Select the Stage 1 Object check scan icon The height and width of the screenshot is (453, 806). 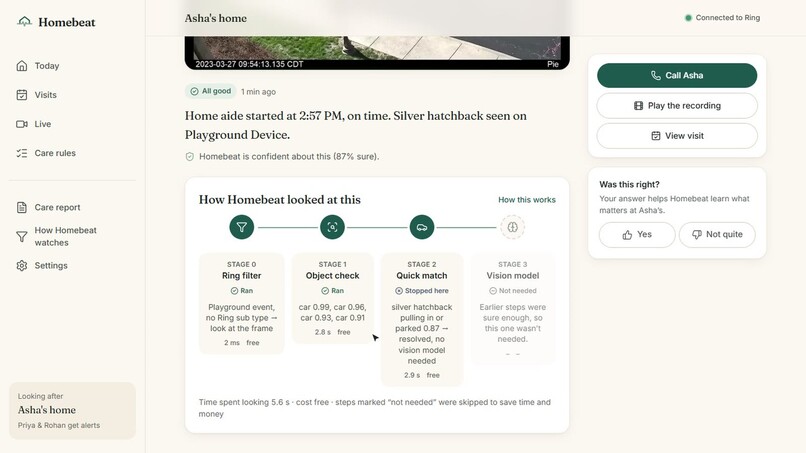[332, 227]
